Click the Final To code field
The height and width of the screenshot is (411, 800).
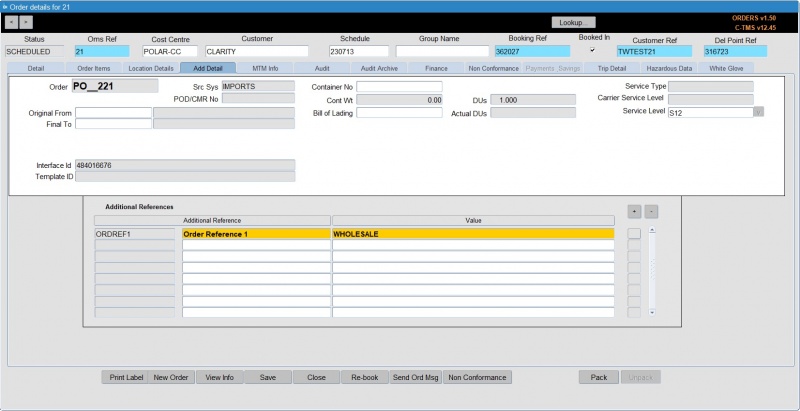113,124
